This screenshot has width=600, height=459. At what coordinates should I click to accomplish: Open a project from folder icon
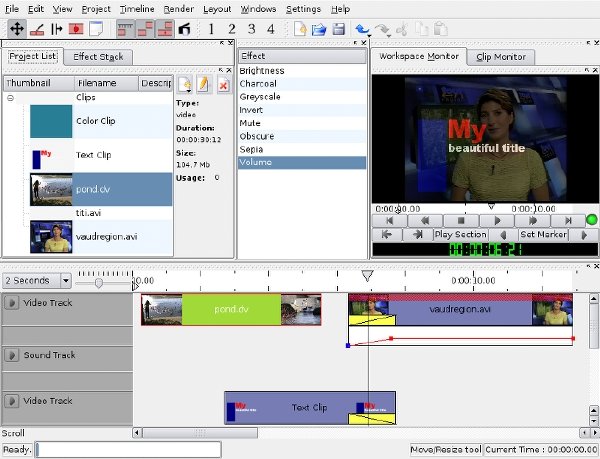319,29
